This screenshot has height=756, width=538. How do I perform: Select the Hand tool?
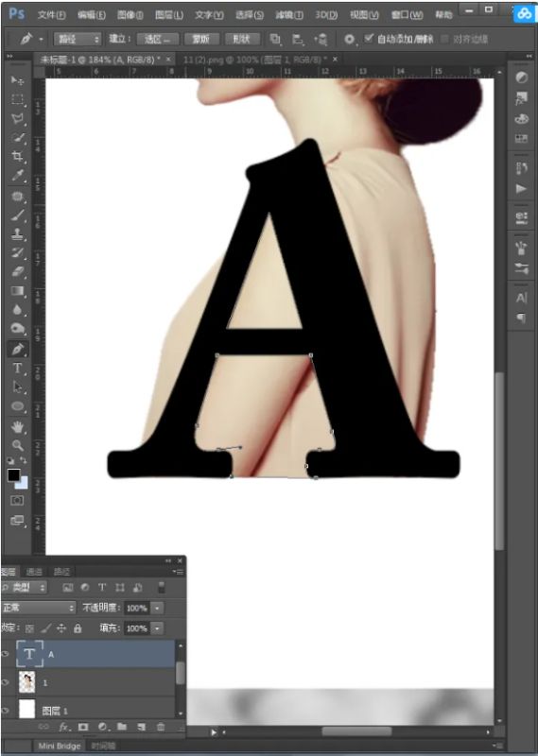(17, 427)
